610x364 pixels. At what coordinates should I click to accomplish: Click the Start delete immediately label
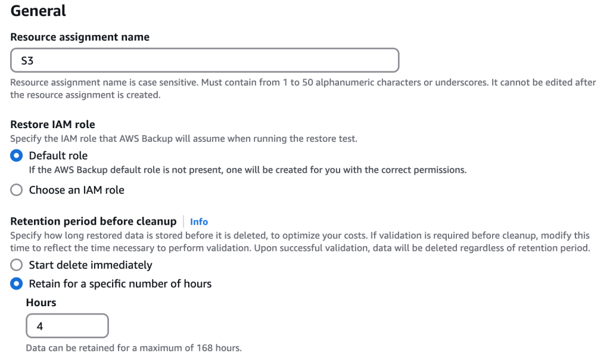[89, 265]
